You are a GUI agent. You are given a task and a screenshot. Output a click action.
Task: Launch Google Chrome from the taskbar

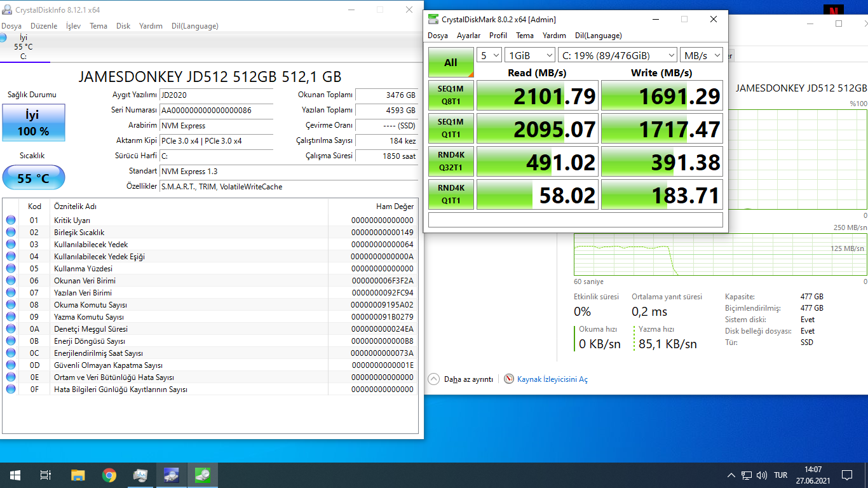point(109,475)
